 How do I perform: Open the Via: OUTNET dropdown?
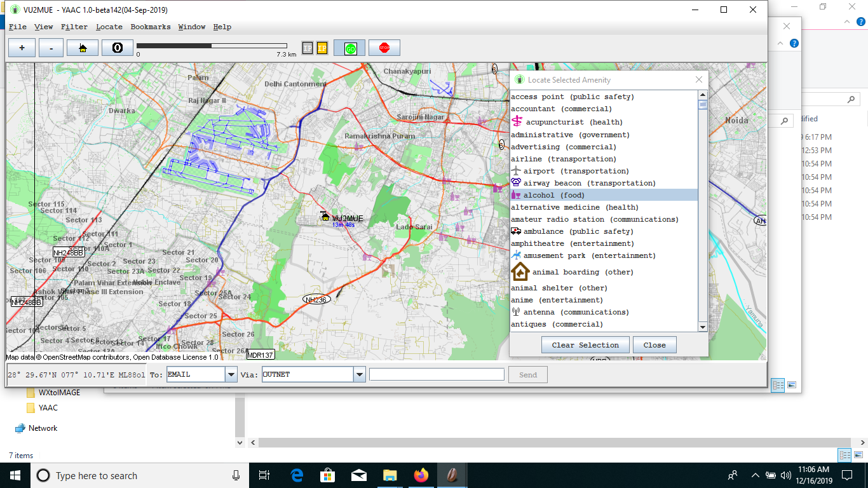(x=360, y=375)
